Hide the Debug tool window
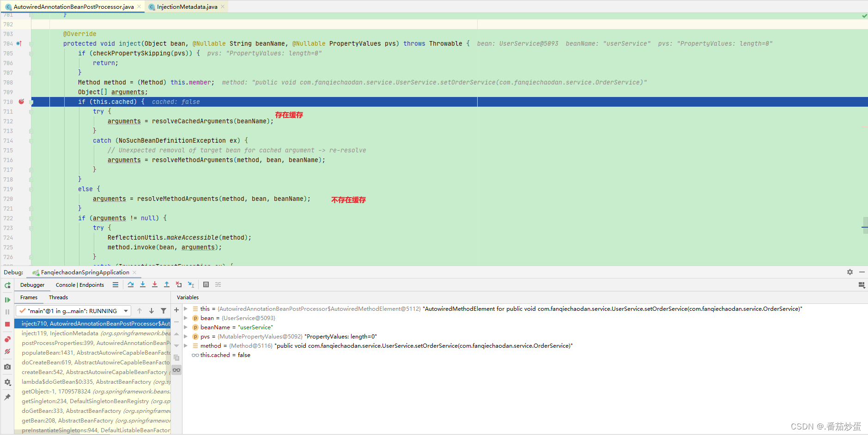This screenshot has height=435, width=868. [x=862, y=272]
